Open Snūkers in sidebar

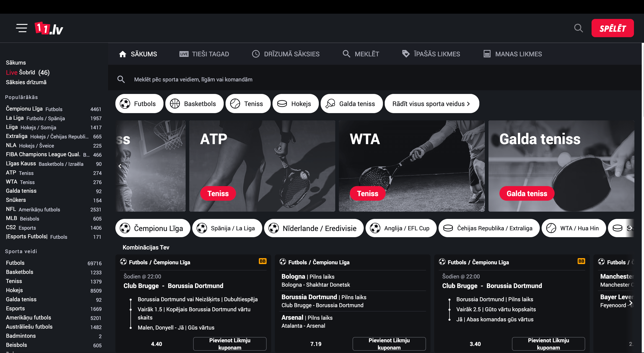pyautogui.click(x=54, y=200)
